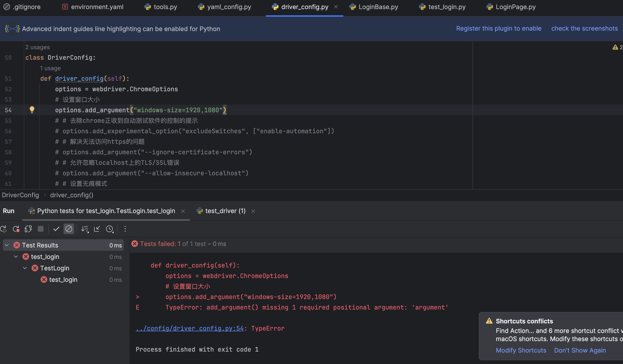Click the driver_config method name on line 51
This screenshot has width=623, height=364.
[x=79, y=79]
